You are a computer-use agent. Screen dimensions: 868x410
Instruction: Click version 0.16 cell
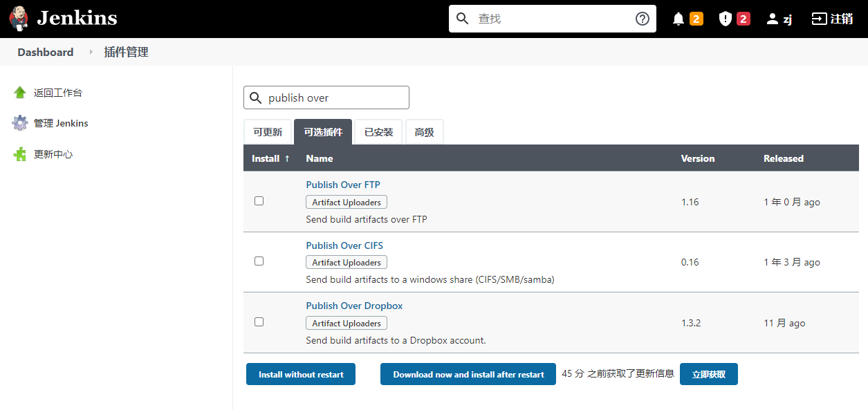(690, 262)
